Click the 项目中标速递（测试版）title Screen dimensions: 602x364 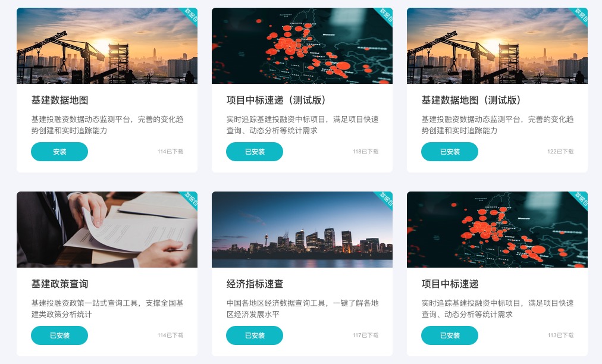pos(276,100)
